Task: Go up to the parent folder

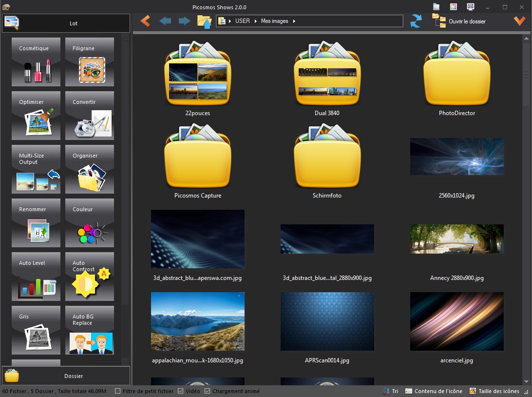Action: point(204,21)
